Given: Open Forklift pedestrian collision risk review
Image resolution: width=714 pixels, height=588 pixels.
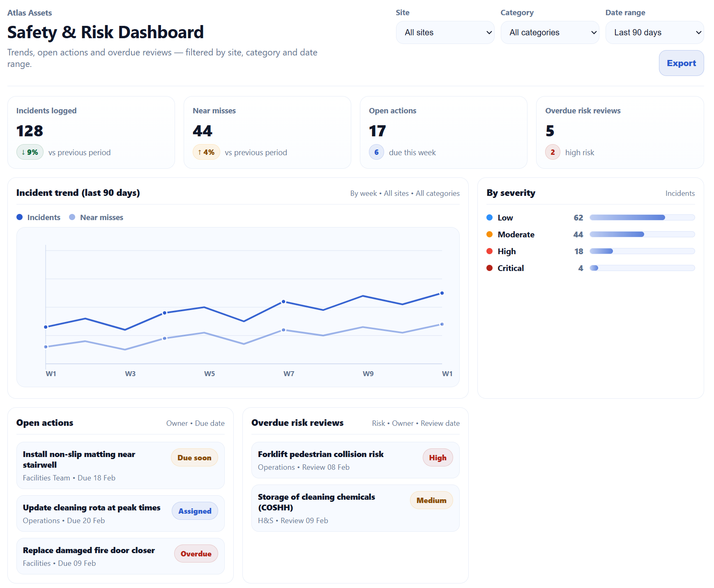Looking at the screenshot, I should pos(320,454).
